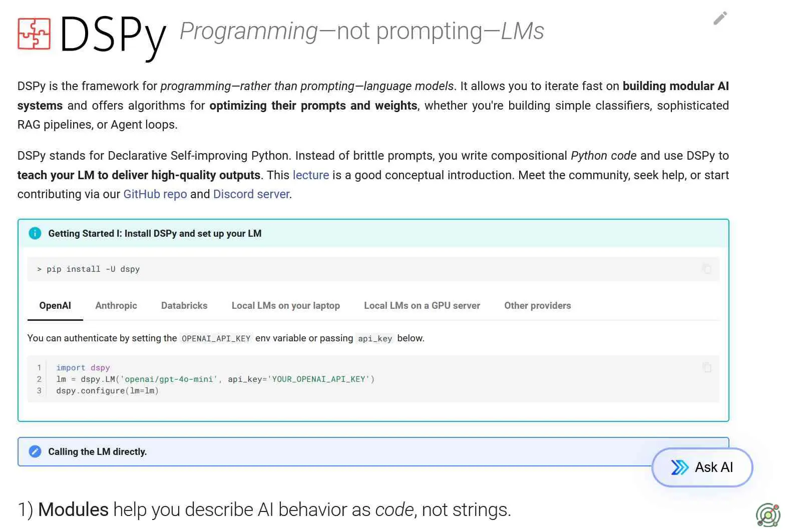Select the OpenAI tab
Screen dimensions: 786x532
click(55, 305)
